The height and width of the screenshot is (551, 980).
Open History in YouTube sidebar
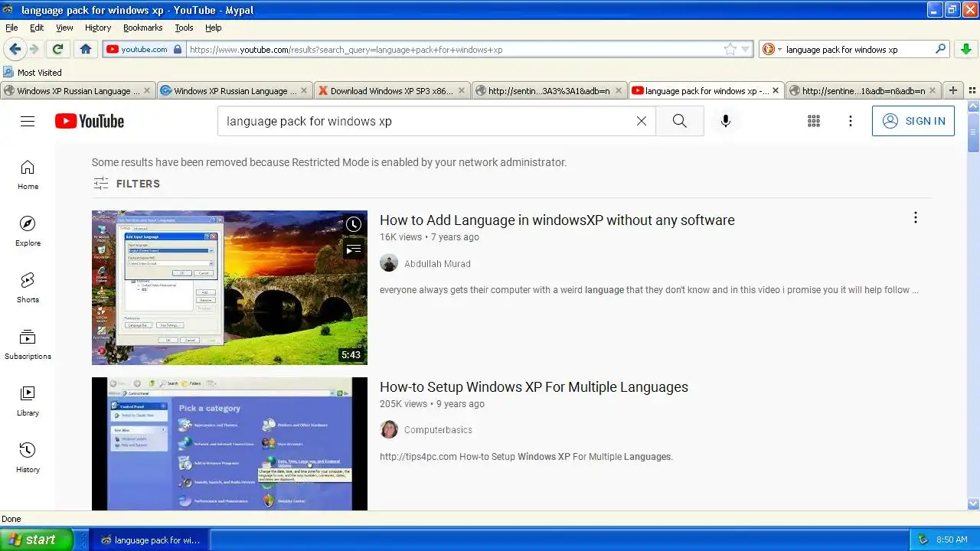[x=28, y=458]
